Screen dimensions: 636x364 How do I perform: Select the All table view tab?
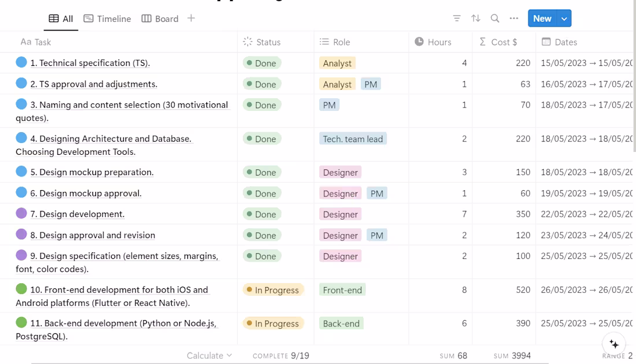point(61,18)
